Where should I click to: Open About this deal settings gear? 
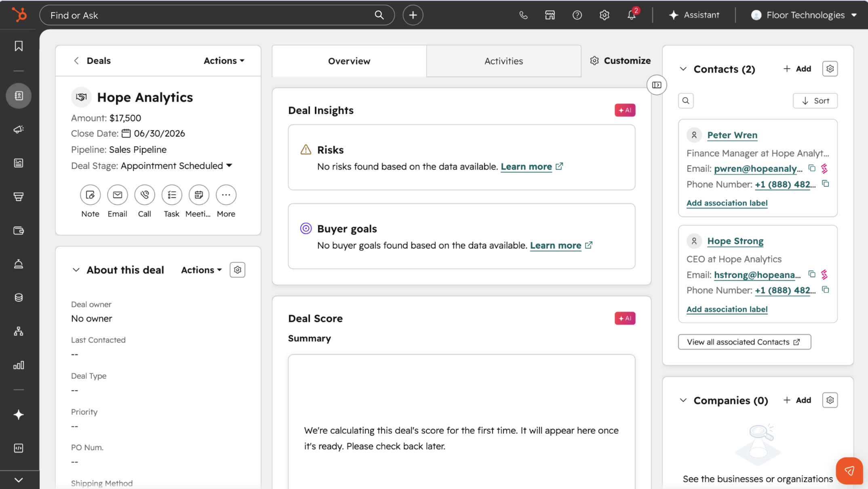[238, 270]
